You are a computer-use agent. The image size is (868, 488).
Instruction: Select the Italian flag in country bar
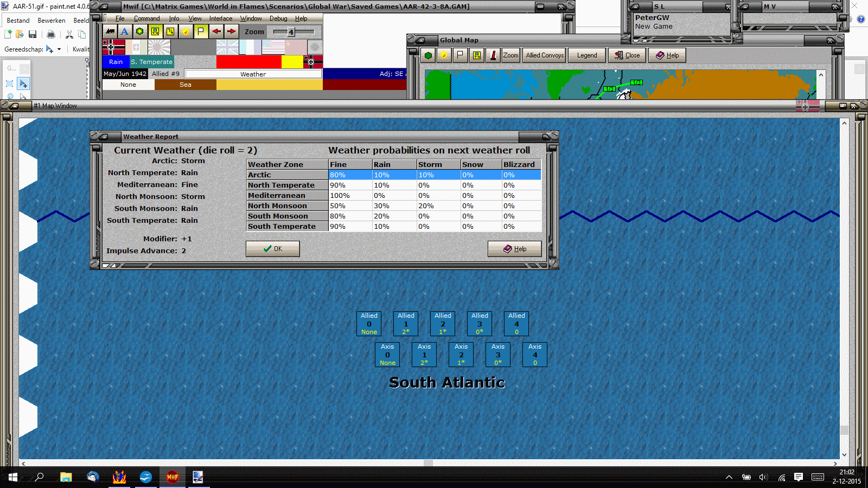[136, 47]
